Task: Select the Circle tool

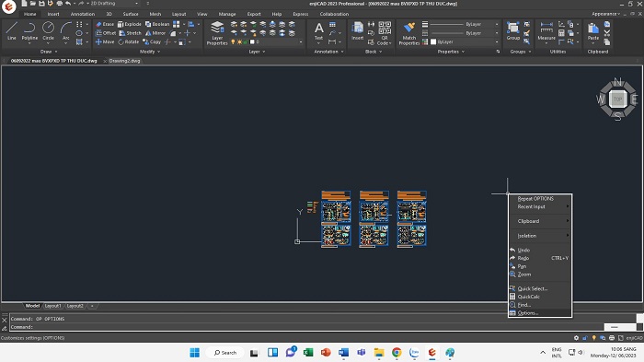Action: 48,31
